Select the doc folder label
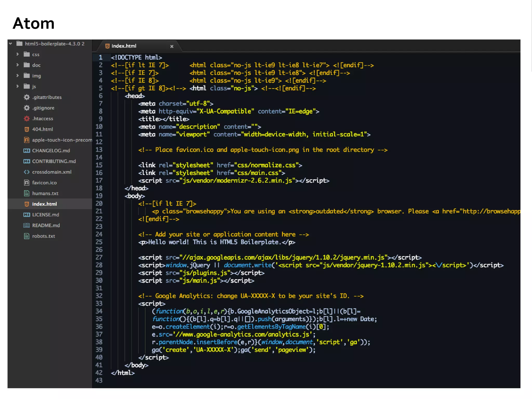The image size is (532, 399). [36, 65]
